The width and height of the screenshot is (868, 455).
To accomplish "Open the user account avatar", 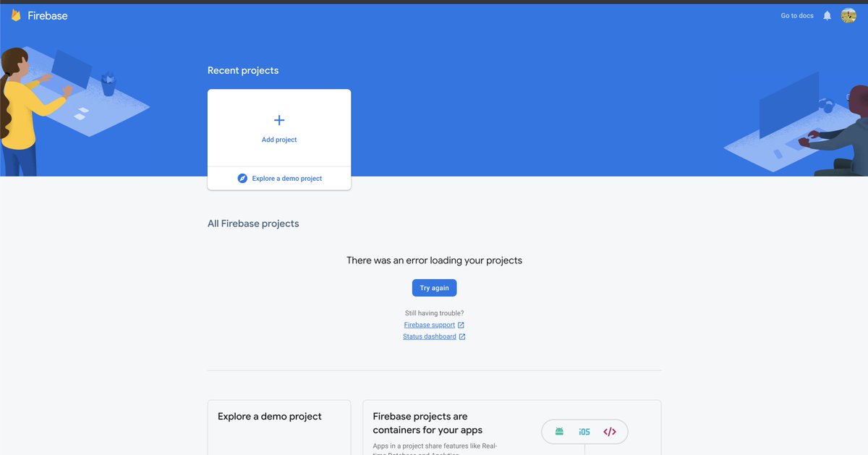I will coord(848,15).
